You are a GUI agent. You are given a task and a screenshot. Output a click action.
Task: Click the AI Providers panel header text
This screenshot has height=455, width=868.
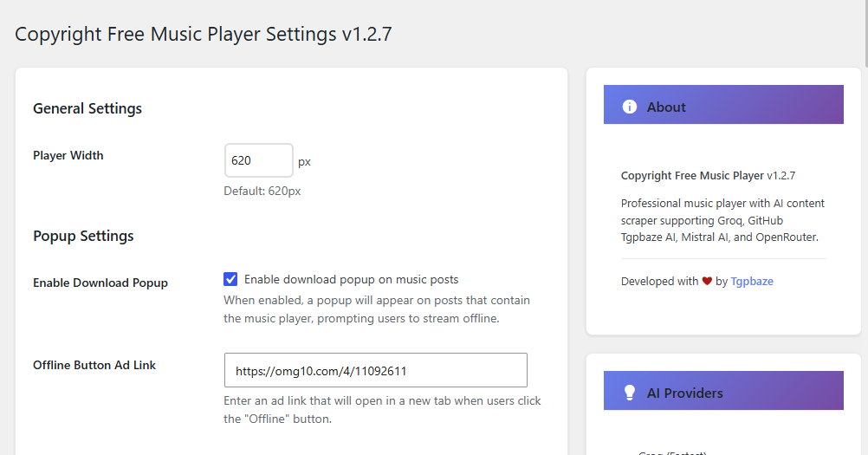[x=684, y=393]
